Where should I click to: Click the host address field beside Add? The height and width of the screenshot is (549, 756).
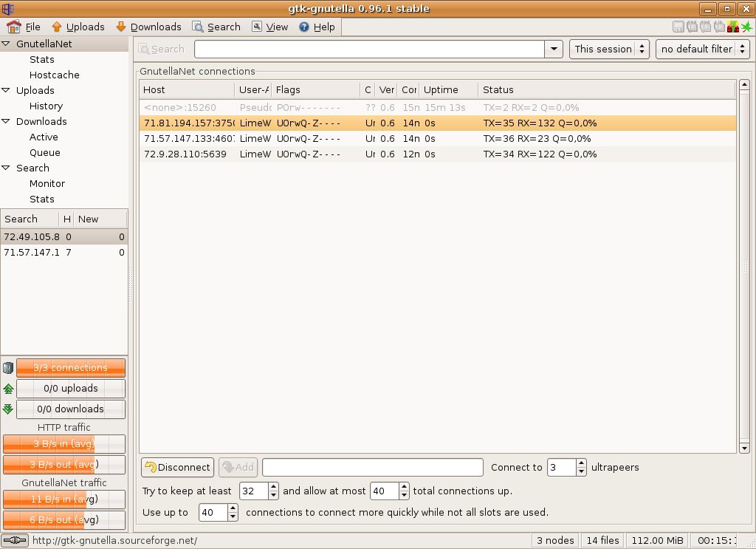pyautogui.click(x=373, y=468)
